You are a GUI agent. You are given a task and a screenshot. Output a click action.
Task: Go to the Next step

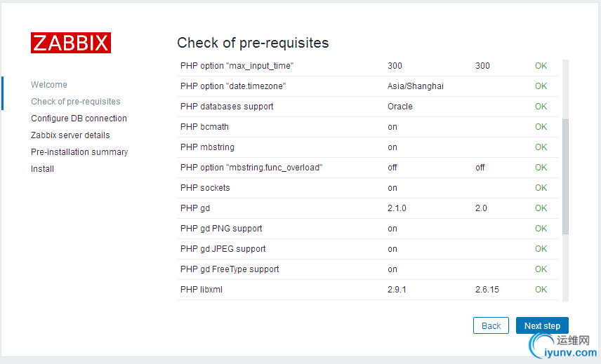tap(542, 325)
